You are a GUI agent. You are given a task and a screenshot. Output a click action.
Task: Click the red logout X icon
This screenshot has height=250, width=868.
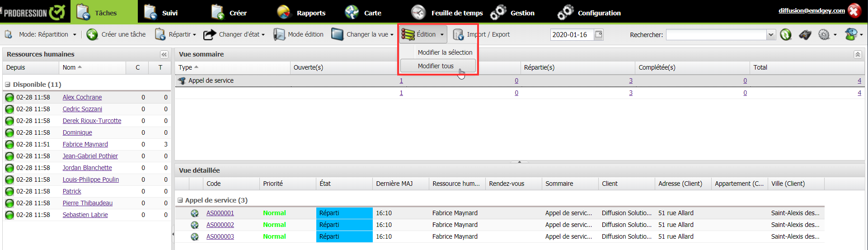(854, 11)
